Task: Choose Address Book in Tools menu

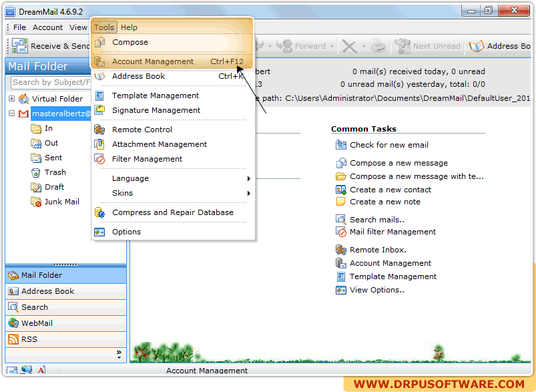Action: (x=173, y=76)
